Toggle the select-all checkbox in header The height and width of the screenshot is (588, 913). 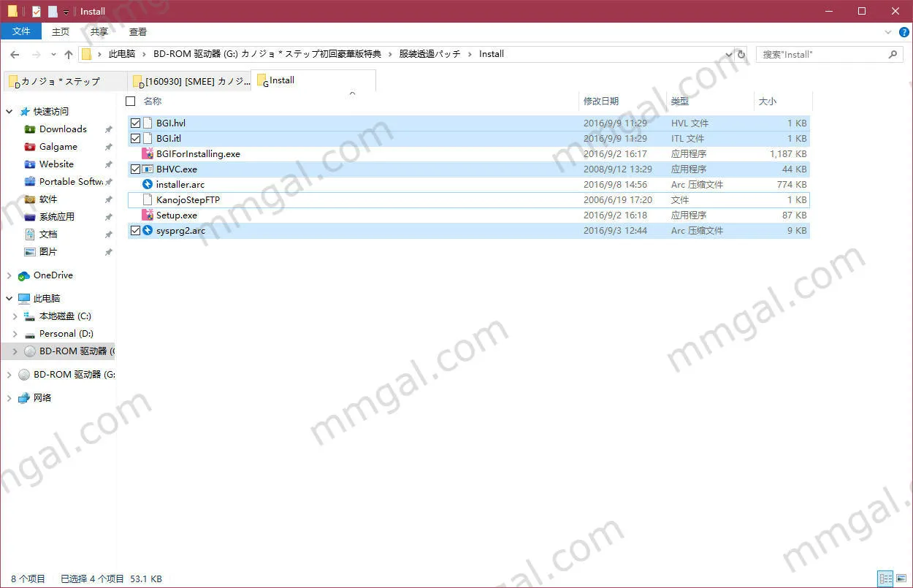click(131, 102)
